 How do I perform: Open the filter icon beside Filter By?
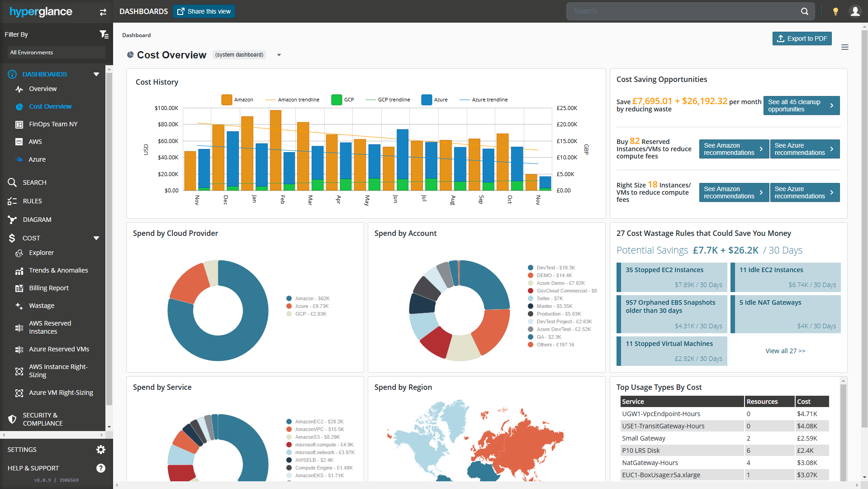[104, 34]
